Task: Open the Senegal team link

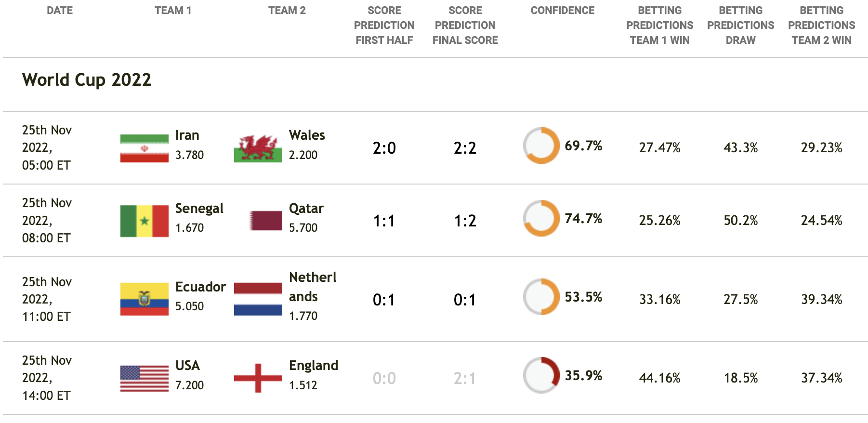Action: click(x=199, y=208)
